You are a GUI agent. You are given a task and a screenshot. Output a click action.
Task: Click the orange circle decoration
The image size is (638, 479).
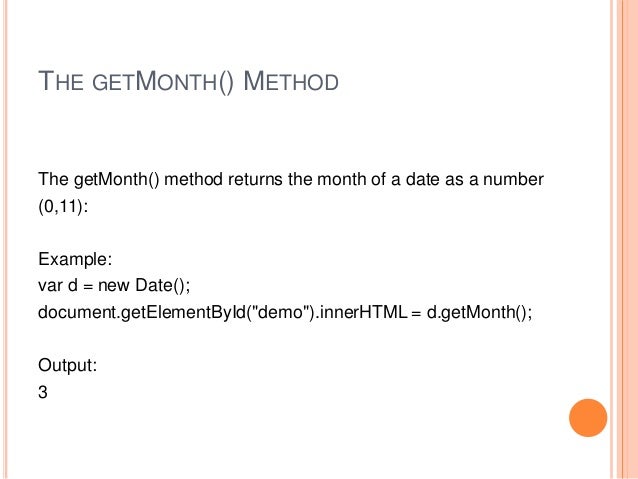(x=588, y=418)
